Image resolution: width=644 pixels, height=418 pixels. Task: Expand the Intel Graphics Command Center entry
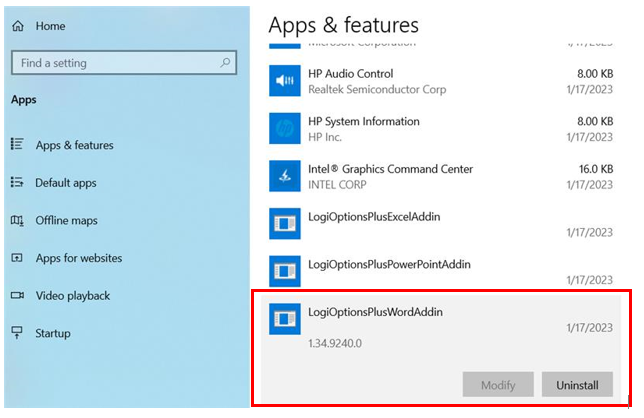click(x=440, y=176)
